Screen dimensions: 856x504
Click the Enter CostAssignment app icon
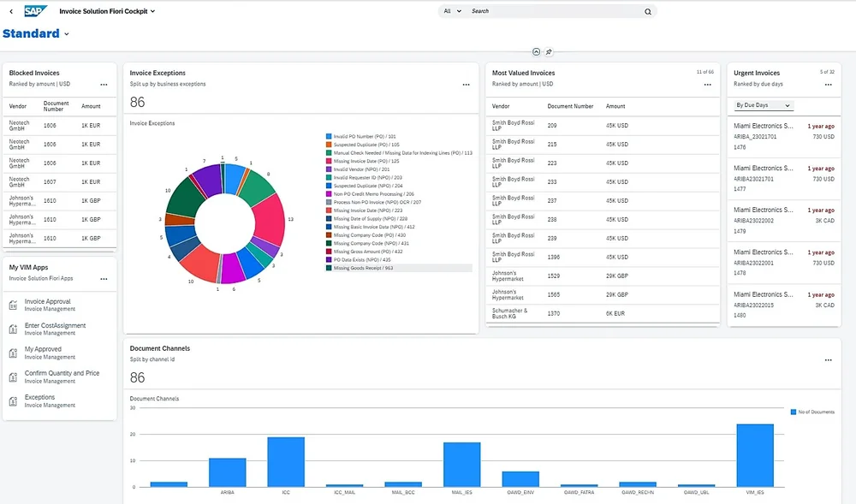pos(13,329)
